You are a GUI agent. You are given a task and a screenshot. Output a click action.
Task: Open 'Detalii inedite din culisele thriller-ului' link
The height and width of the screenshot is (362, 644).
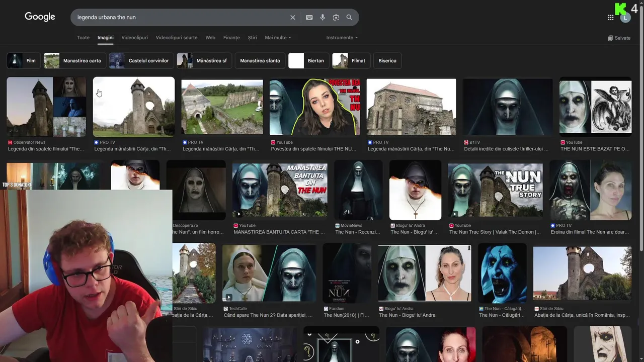pyautogui.click(x=507, y=149)
